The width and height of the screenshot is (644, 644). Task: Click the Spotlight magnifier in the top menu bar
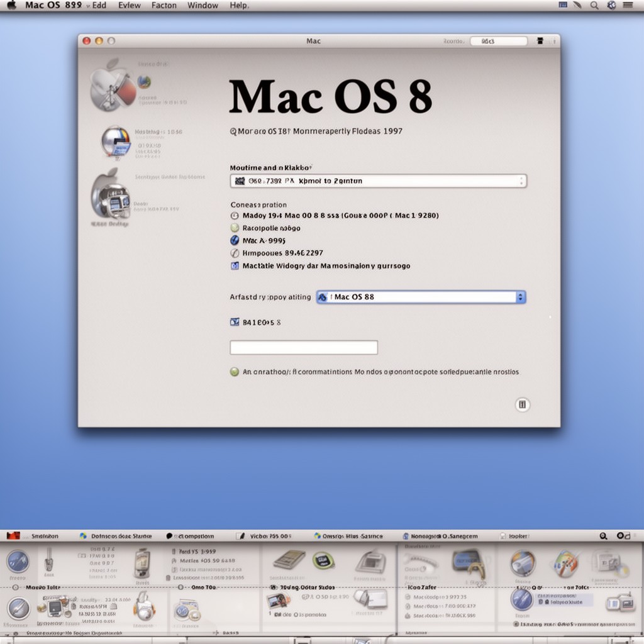point(594,5)
